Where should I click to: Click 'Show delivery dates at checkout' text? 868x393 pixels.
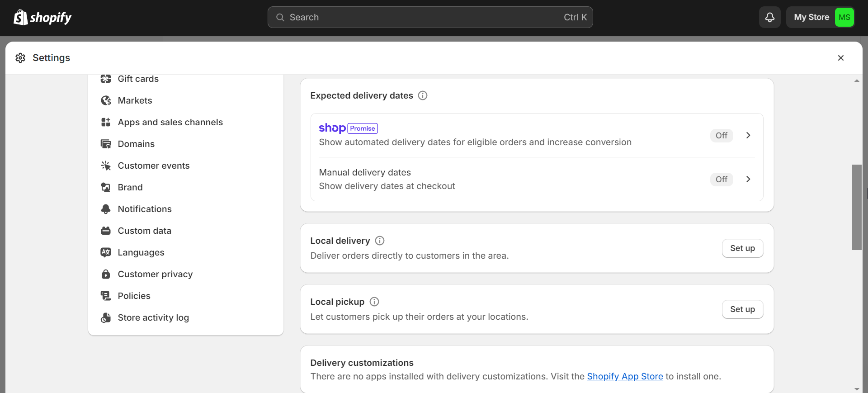tap(387, 186)
